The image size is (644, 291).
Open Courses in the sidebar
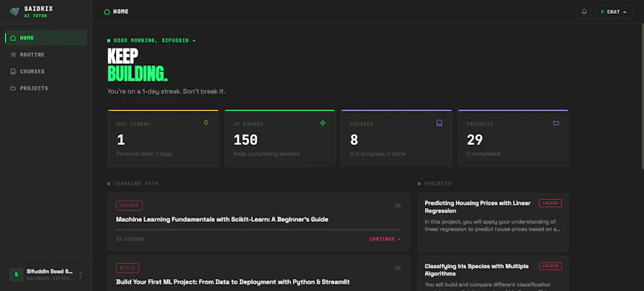[x=46, y=72]
